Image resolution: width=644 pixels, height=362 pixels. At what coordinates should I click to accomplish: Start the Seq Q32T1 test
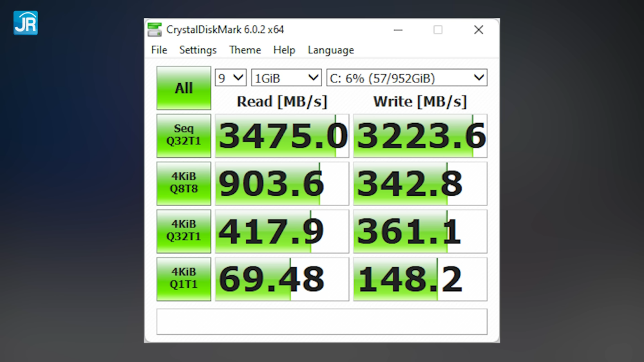pyautogui.click(x=184, y=136)
